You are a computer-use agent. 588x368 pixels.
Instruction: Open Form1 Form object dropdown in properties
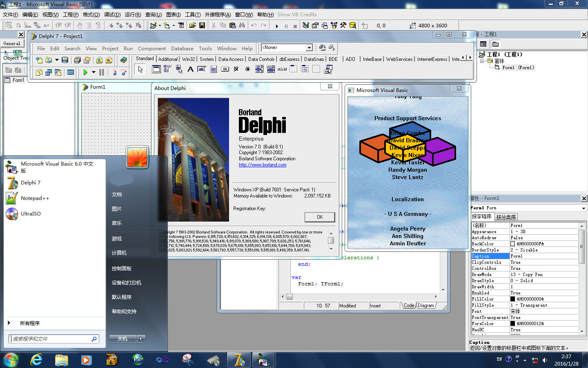[584, 208]
